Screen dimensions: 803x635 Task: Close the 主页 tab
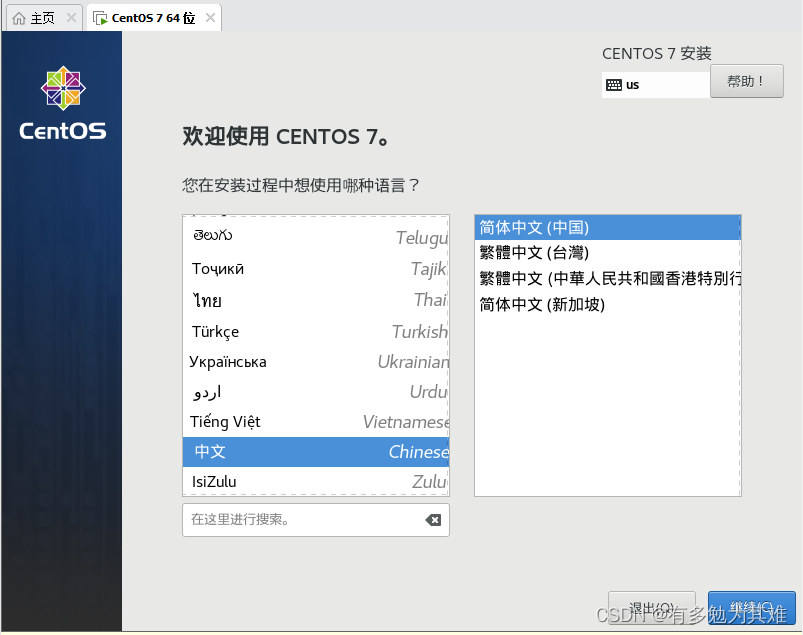tap(72, 18)
